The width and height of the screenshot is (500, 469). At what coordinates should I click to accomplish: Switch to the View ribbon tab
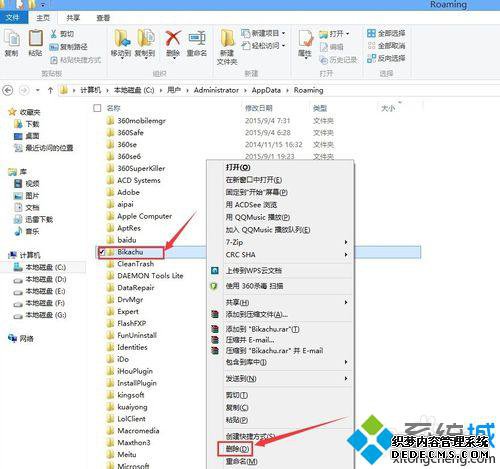(103, 18)
